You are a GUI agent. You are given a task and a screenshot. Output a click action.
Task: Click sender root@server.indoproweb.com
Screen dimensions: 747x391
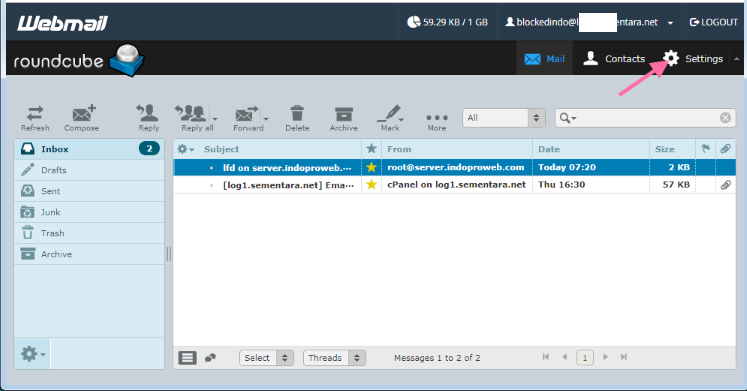point(455,167)
